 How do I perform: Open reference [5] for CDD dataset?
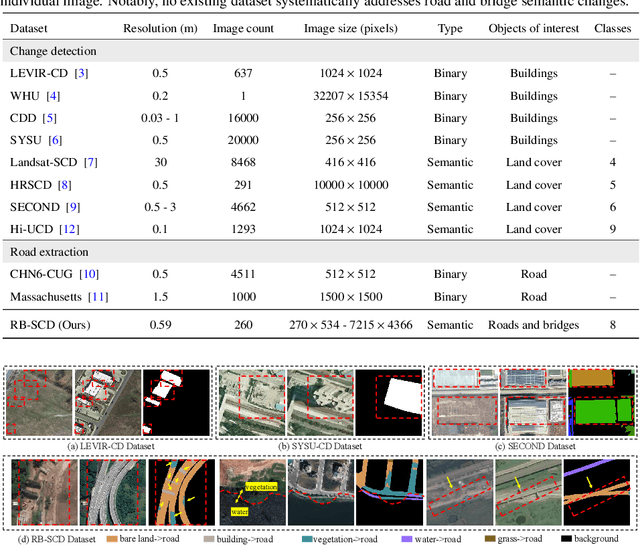tap(50, 118)
